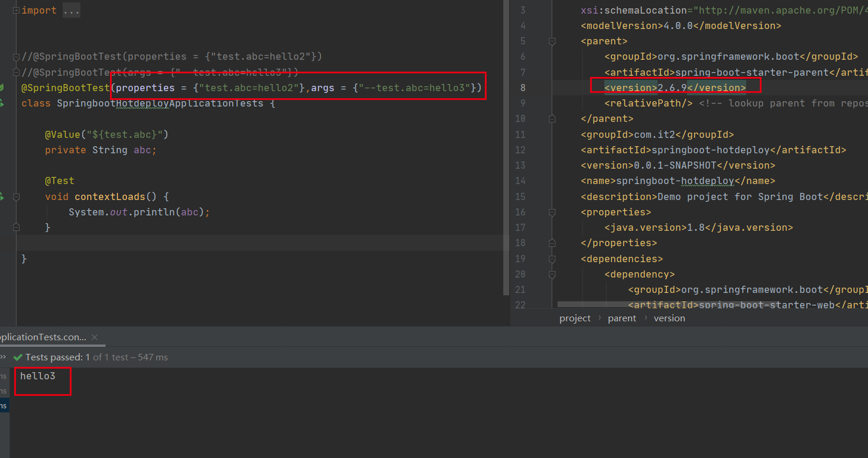Collapse the dependency tag on line 20
868x458 pixels.
[x=552, y=275]
